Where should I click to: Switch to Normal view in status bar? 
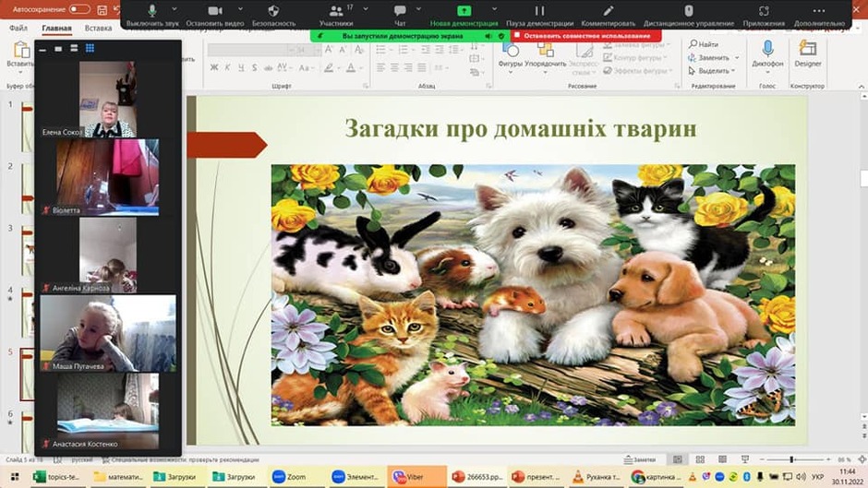(678, 459)
